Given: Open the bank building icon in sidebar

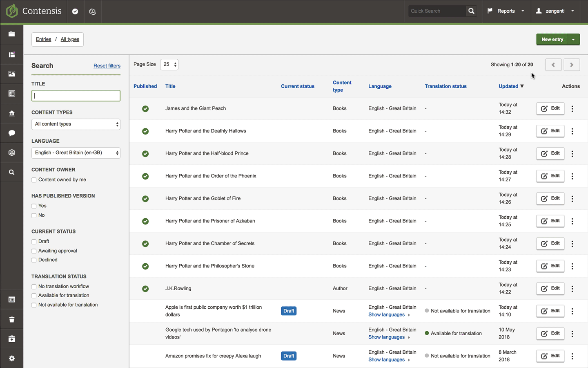Looking at the screenshot, I should (x=12, y=113).
